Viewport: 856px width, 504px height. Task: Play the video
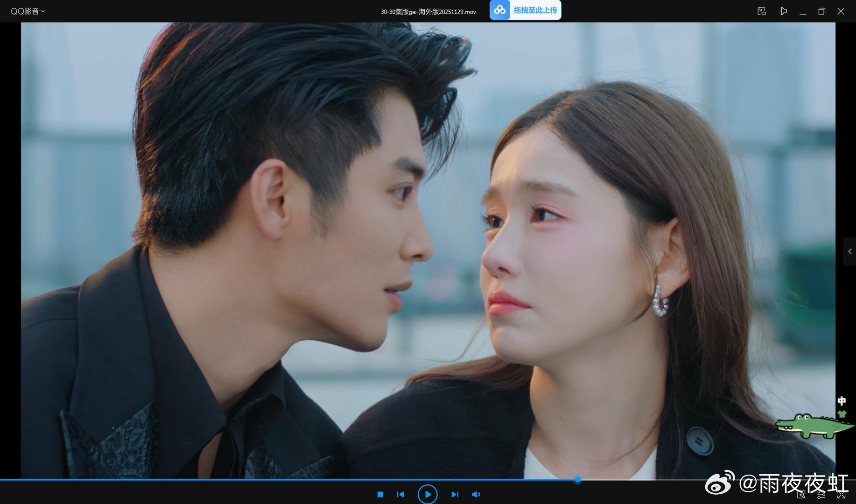pos(428,494)
